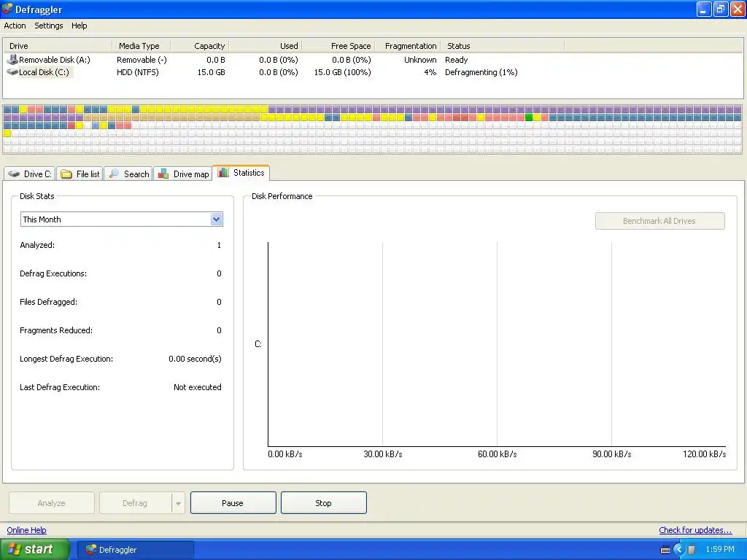This screenshot has height=560, width=747.
Task: Click the Defrag button
Action: (x=135, y=503)
